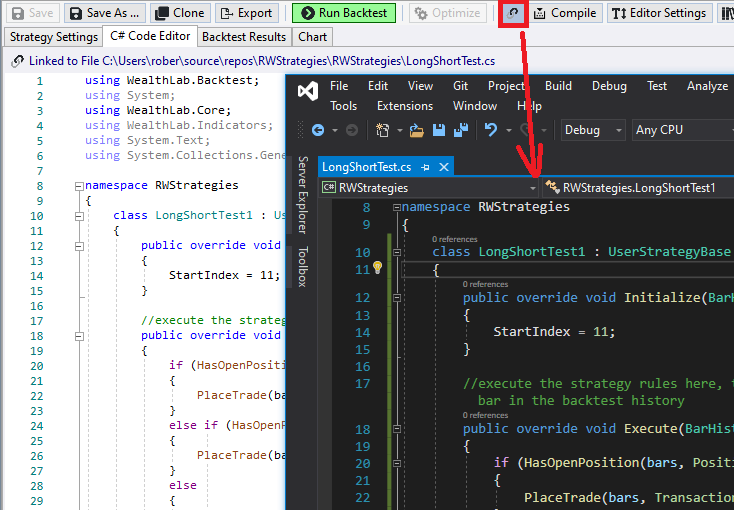Viewport: 734px width, 510px height.
Task: Switch to Strategy Settings tab
Action: (x=53, y=37)
